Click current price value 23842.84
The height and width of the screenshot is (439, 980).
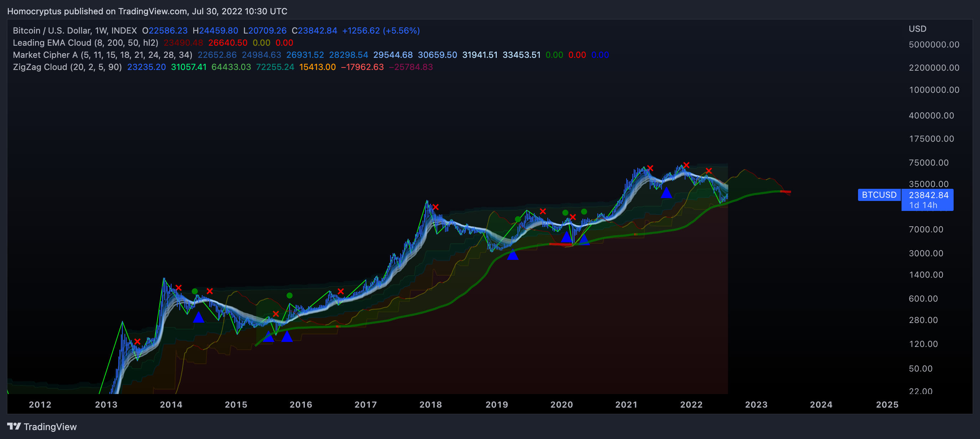pyautogui.click(x=928, y=195)
